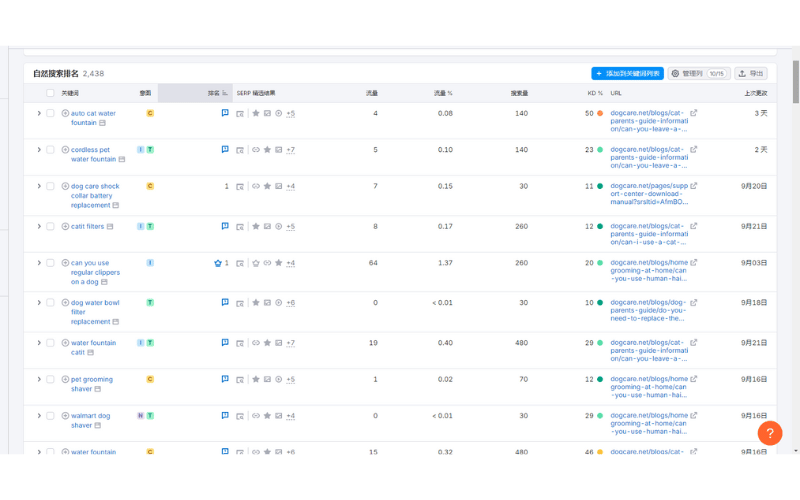Screen dimensions: 800x500
Task: Click the add-to-keyword-list plus icon for auto cat water fountain
Action: pyautogui.click(x=65, y=113)
